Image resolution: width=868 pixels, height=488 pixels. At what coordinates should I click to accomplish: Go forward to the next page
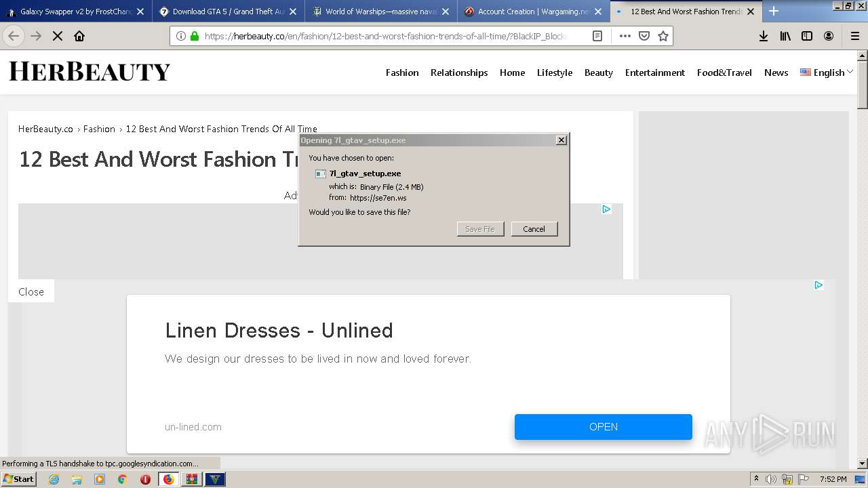pos(36,36)
